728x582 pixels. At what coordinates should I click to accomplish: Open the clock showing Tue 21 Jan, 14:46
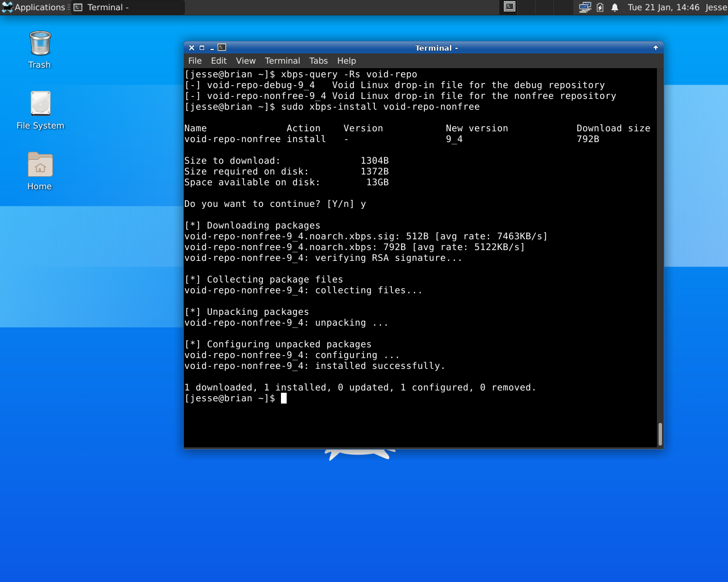coord(663,7)
